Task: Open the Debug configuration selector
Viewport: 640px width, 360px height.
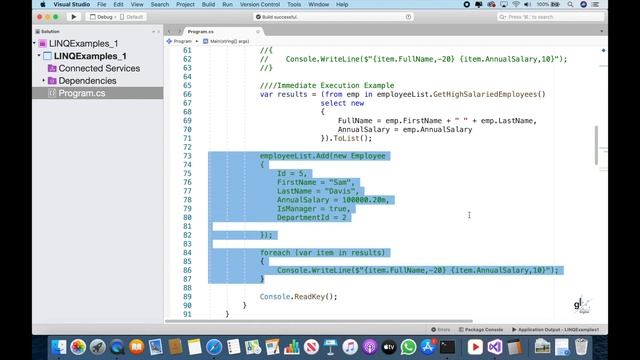Action: tap(101, 17)
